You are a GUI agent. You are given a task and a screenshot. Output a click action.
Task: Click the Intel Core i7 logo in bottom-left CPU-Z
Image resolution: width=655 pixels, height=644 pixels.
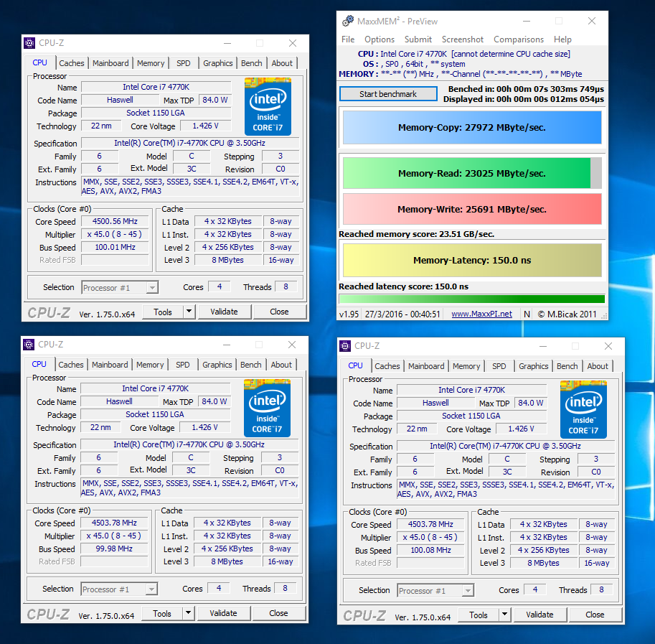tap(267, 408)
